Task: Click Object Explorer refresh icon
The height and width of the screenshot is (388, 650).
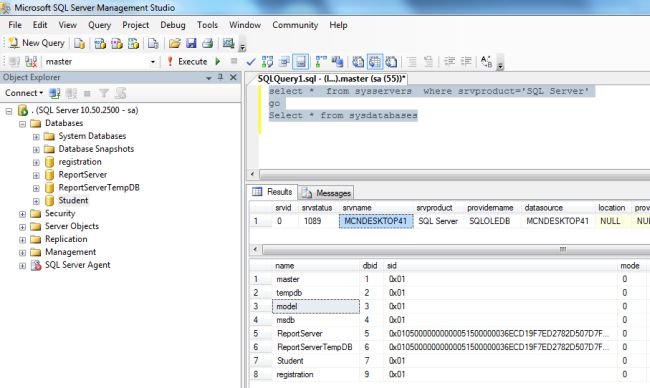Action: 121,93
